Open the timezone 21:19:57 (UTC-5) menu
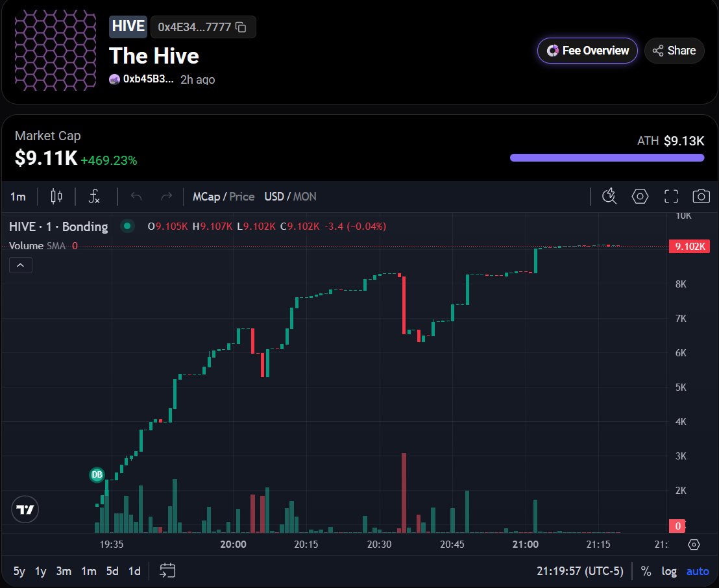Viewport: 719px width, 588px height. point(580,571)
